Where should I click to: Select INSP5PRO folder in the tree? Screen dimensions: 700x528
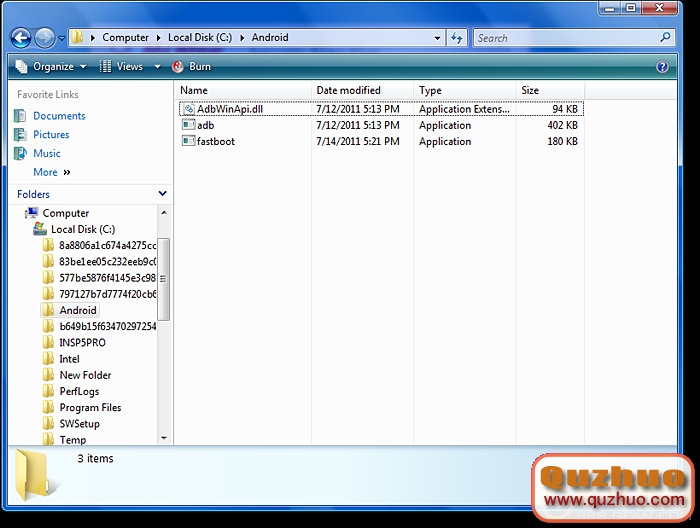[82, 343]
